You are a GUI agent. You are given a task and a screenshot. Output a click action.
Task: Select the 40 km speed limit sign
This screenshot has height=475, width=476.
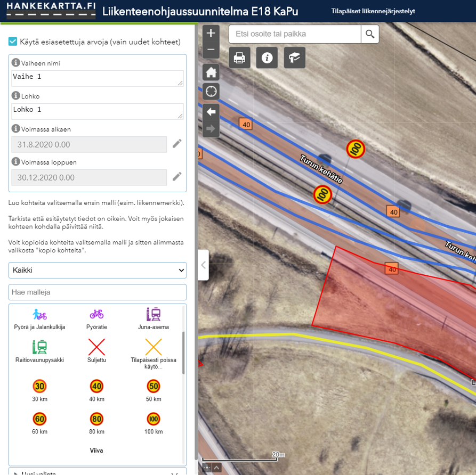96,390
